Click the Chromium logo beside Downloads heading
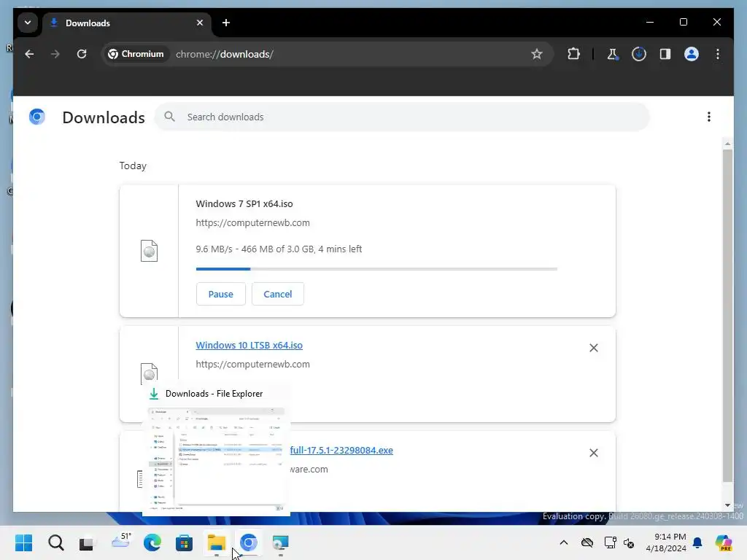Image resolution: width=747 pixels, height=560 pixels. tap(36, 117)
